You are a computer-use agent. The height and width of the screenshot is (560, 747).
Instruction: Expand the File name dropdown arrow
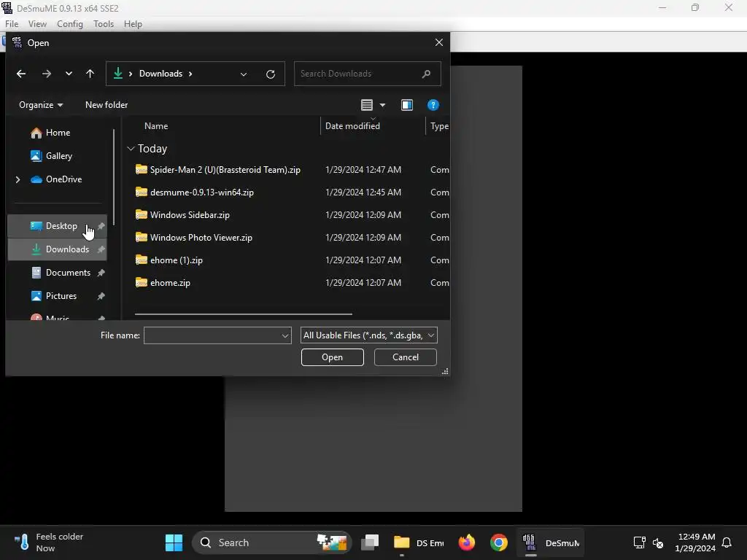[285, 335]
